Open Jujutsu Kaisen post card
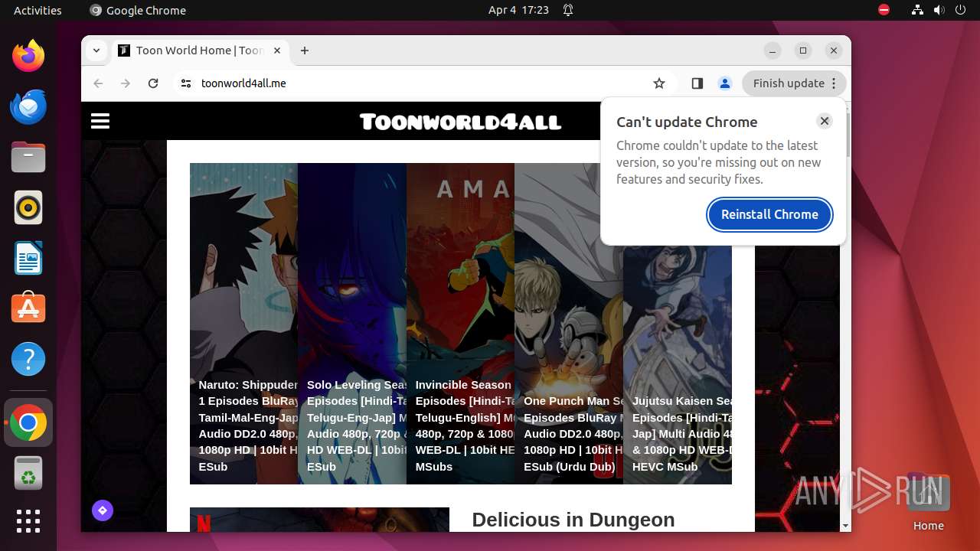The image size is (980, 551). 678,324
